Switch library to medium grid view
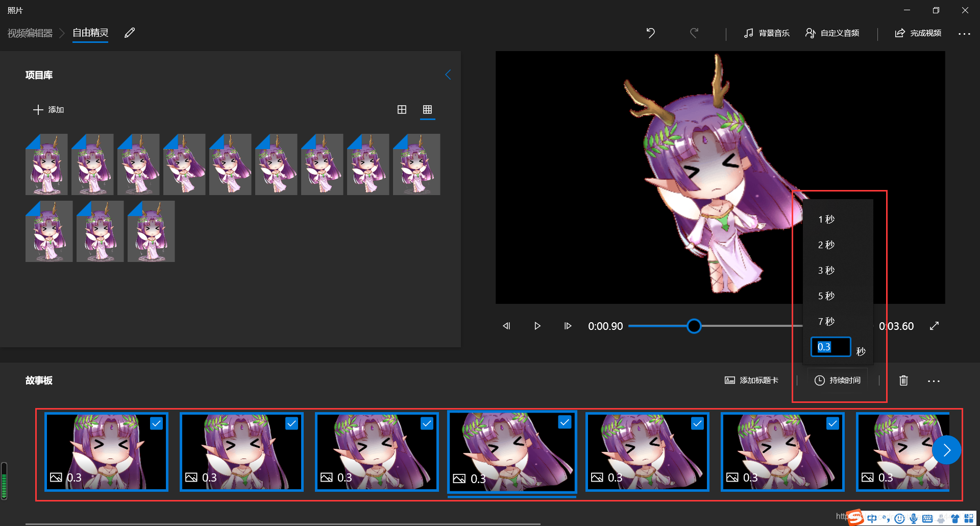Image resolution: width=980 pixels, height=526 pixels. pos(402,109)
